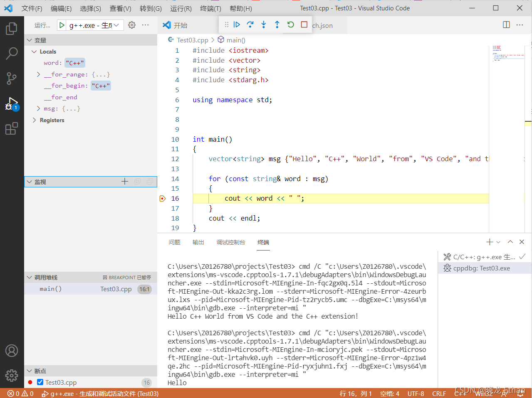This screenshot has height=398, width=532.
Task: Open editor more actions ellipsis
Action: tap(520, 25)
